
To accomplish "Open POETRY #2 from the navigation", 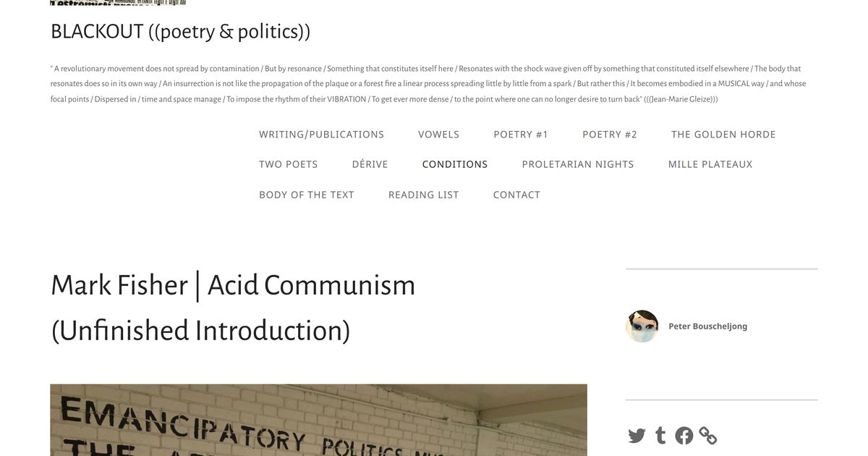I will tap(610, 134).
